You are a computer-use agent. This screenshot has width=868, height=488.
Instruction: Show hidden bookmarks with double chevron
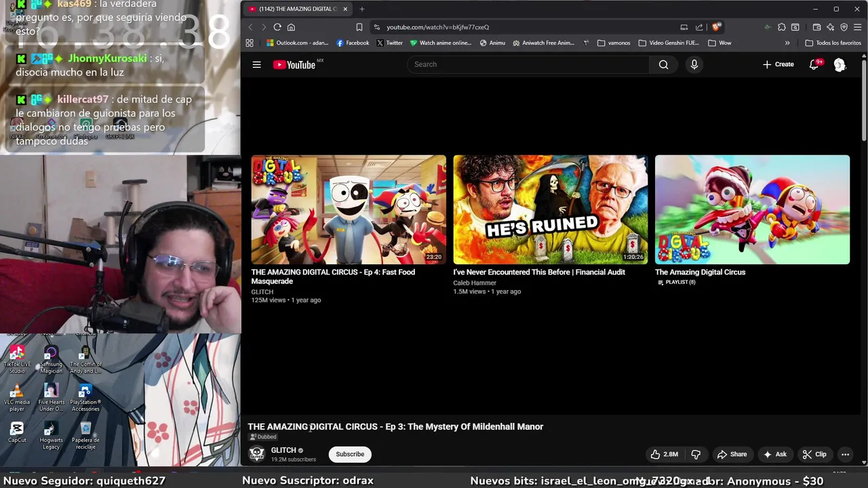pos(787,43)
